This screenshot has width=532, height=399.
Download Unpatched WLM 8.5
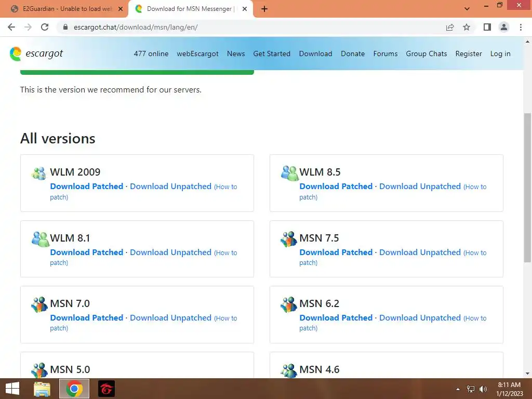click(x=420, y=187)
